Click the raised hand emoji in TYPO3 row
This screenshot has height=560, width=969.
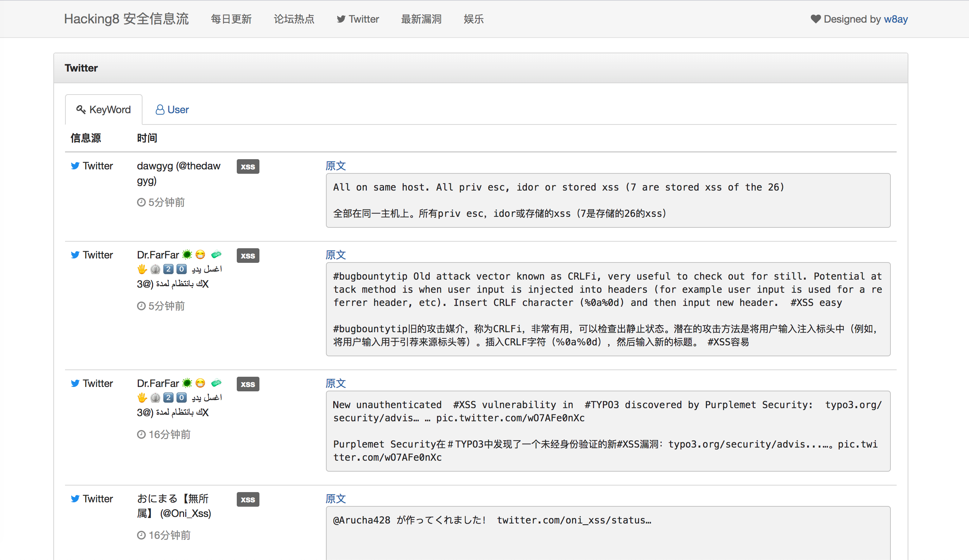coord(142,398)
